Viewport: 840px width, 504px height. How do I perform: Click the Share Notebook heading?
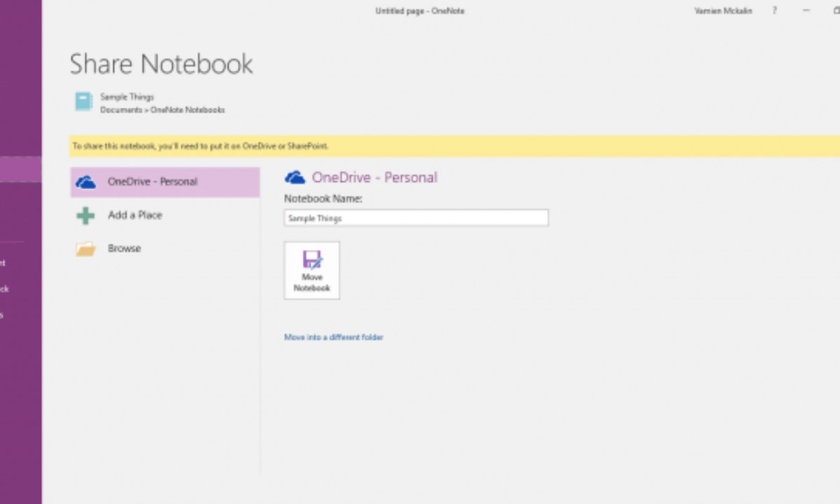coord(162,64)
